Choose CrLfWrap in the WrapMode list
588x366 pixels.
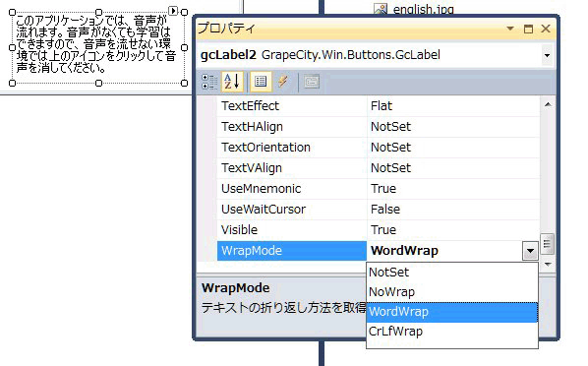(452, 332)
